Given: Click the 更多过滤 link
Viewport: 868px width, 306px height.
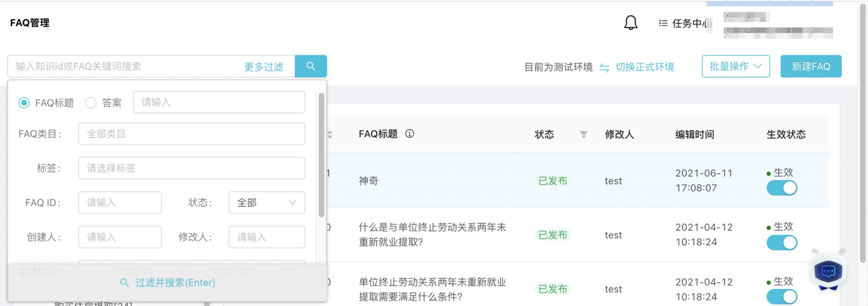Looking at the screenshot, I should click(263, 67).
